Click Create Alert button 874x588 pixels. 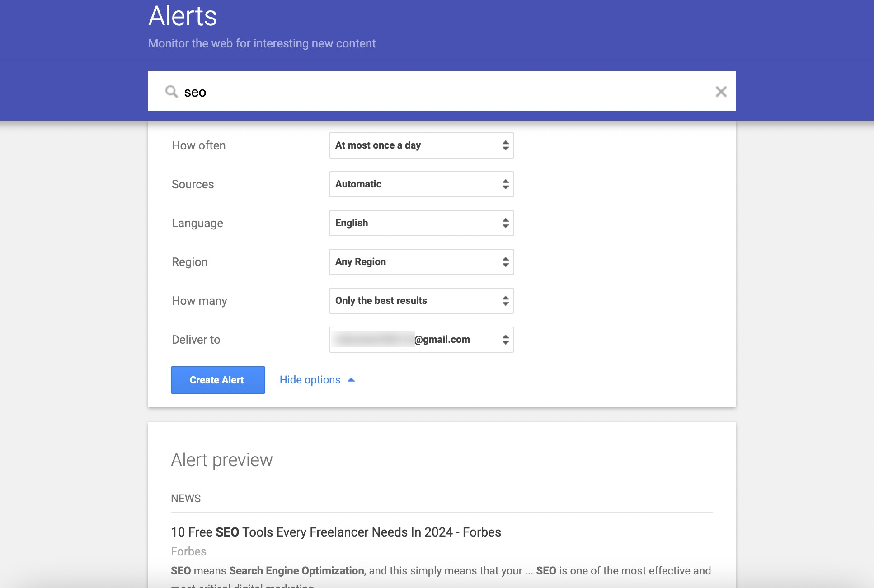click(217, 379)
